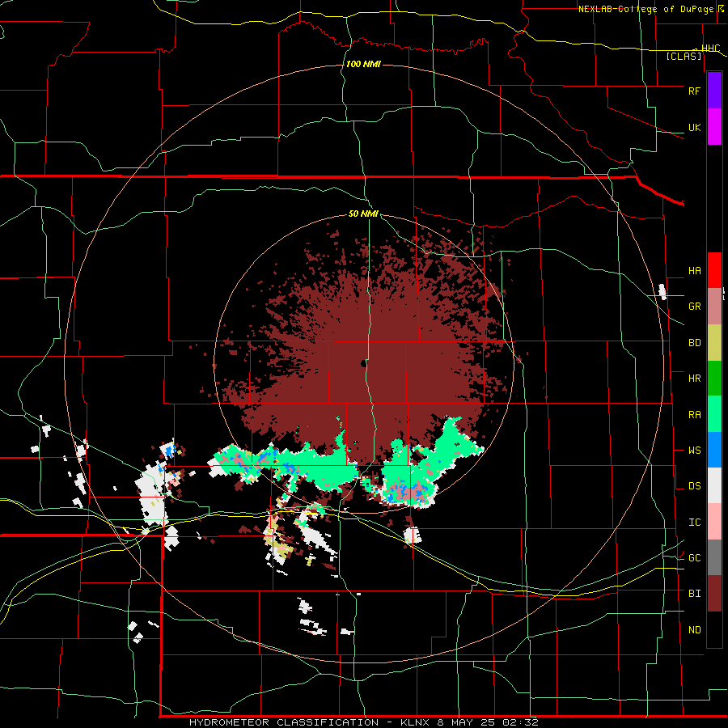Click the Hydrometeor Classification KLNX timestamp caption
Screen dimensions: 728x728
point(363,722)
